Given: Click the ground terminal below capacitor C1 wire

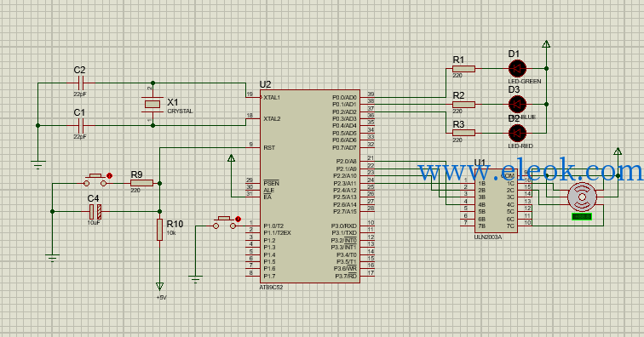Looking at the screenshot, I should pos(37,164).
